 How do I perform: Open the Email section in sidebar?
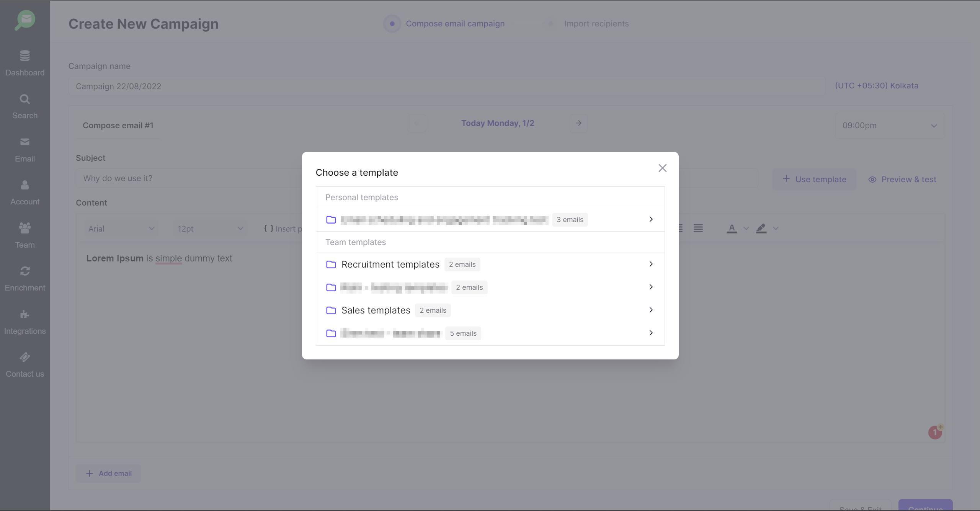coord(25,150)
